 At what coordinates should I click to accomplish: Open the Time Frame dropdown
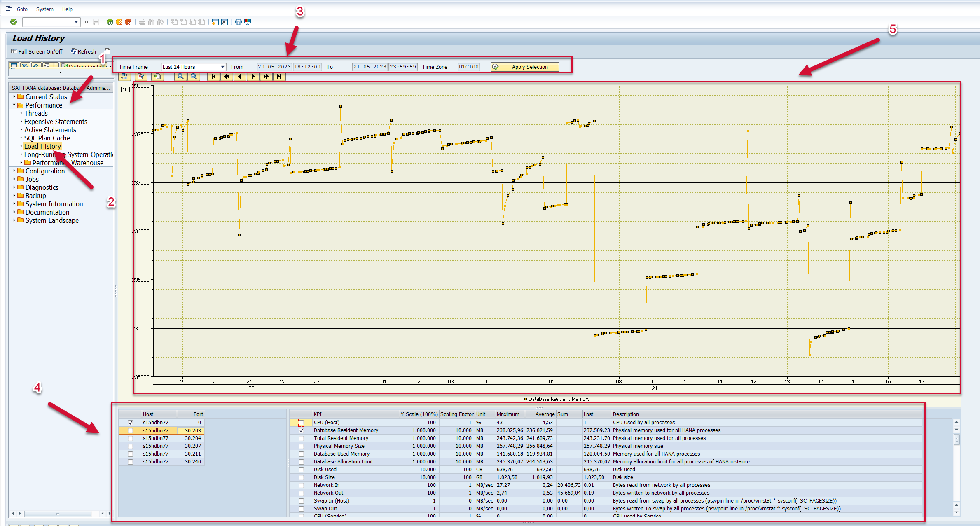pos(222,67)
